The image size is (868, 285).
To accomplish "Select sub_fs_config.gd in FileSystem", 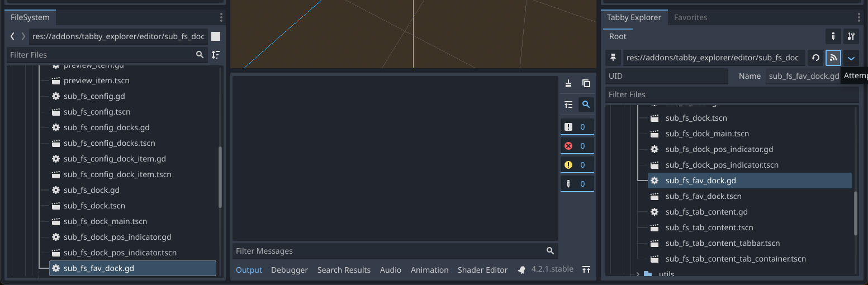I will coord(94,96).
